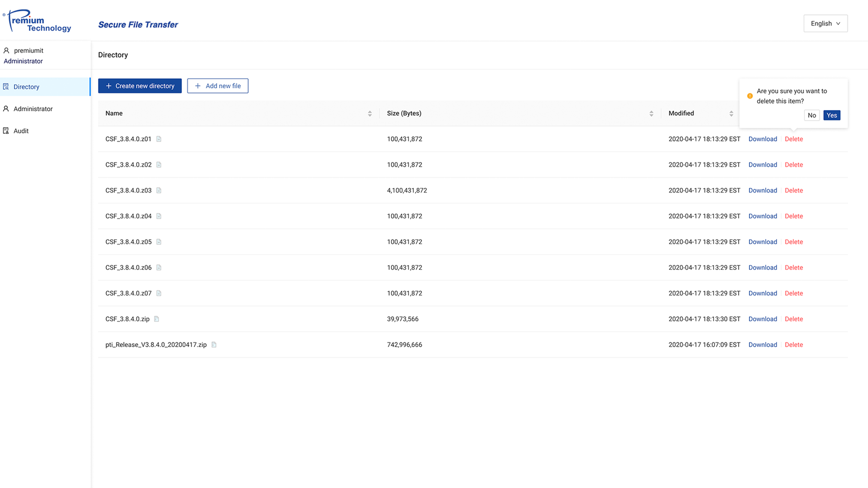Select file name pti_Release_V3.8.4.0_20200417.zip
The height and width of the screenshot is (488, 868).
[x=156, y=344]
